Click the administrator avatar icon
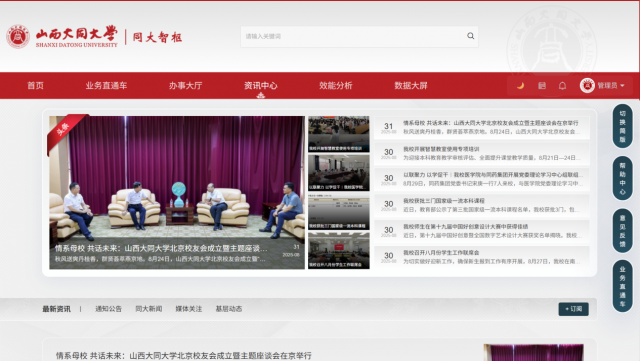Viewport: 640px width, 361px height. (x=587, y=86)
